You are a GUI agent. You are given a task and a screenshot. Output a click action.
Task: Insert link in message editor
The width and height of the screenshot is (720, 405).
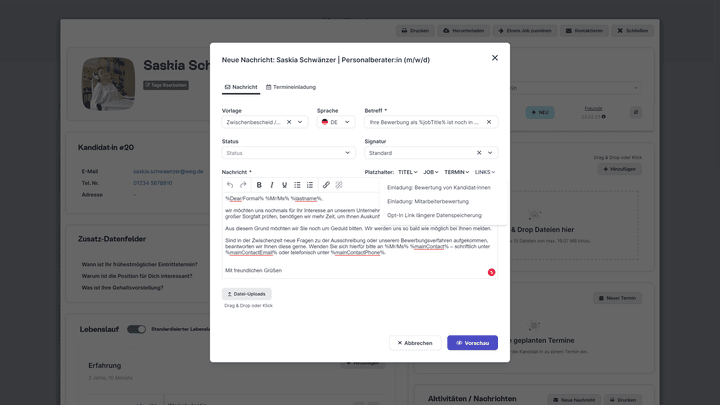click(326, 185)
